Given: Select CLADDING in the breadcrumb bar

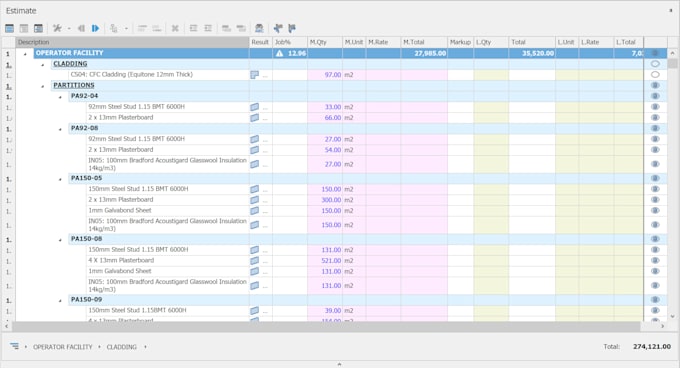Looking at the screenshot, I should (121, 347).
